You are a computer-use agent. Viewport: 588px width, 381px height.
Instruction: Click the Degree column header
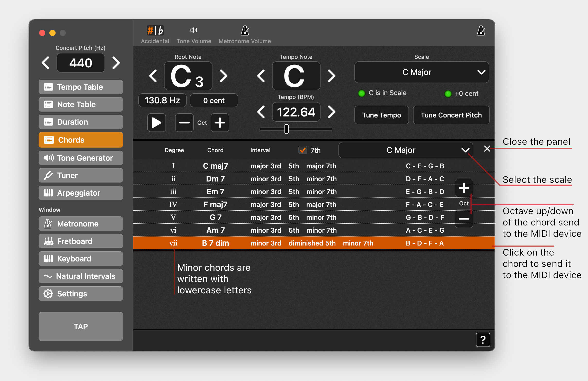[174, 150]
